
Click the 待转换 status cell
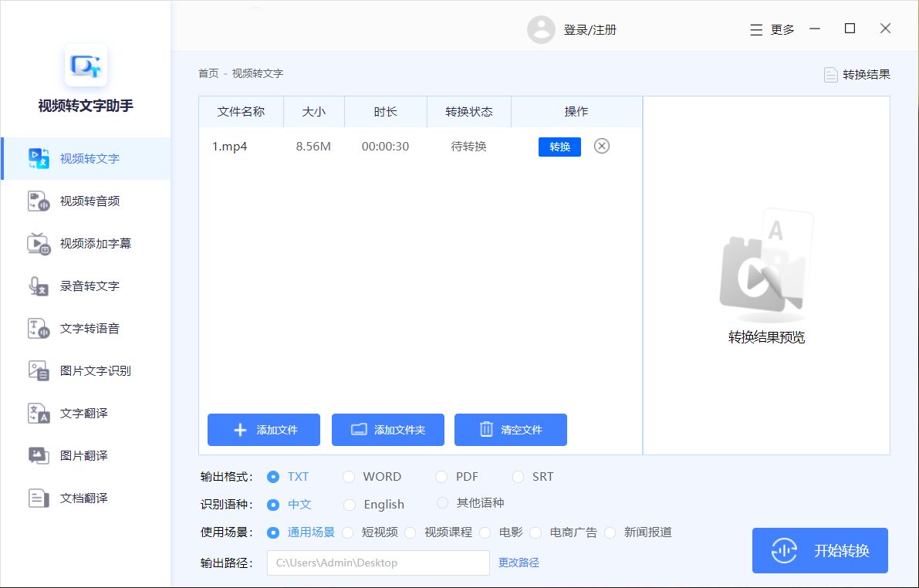[468, 147]
